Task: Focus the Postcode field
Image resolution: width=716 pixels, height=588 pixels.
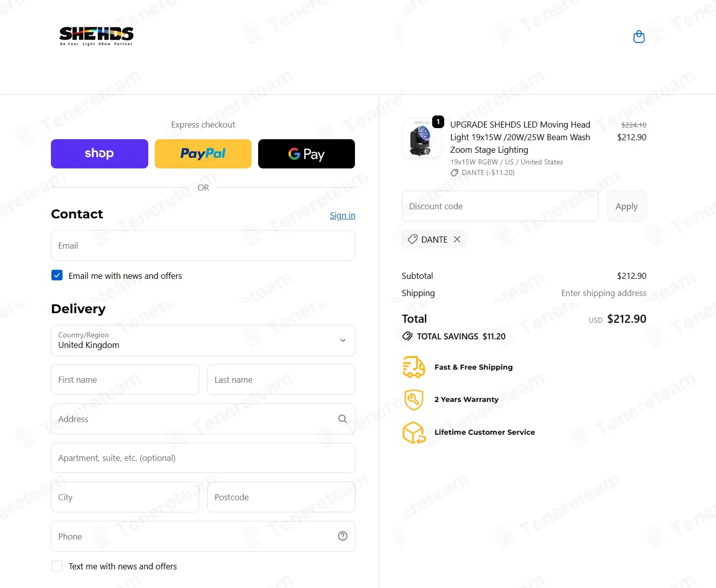Action: (x=281, y=497)
